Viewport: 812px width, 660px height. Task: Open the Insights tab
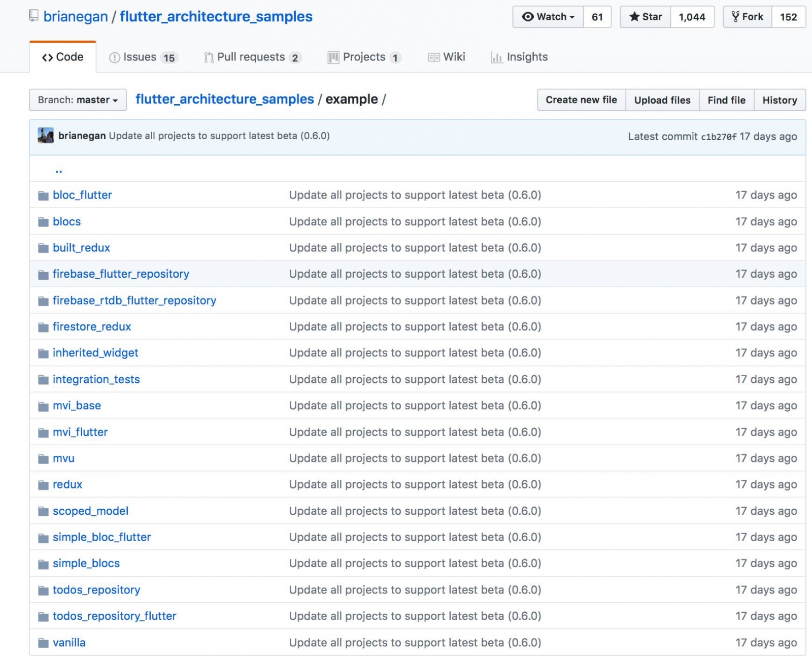tap(519, 57)
